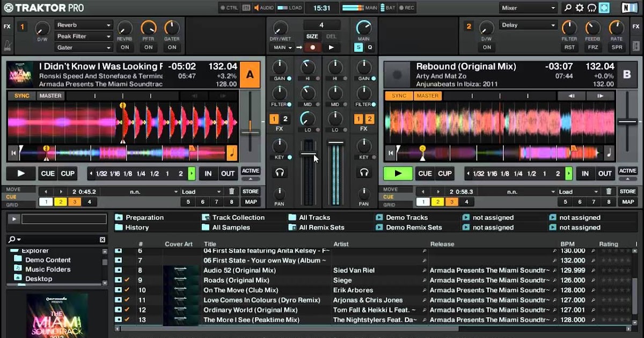
Task: Enable the snap S button in master panel
Action: pos(358,47)
